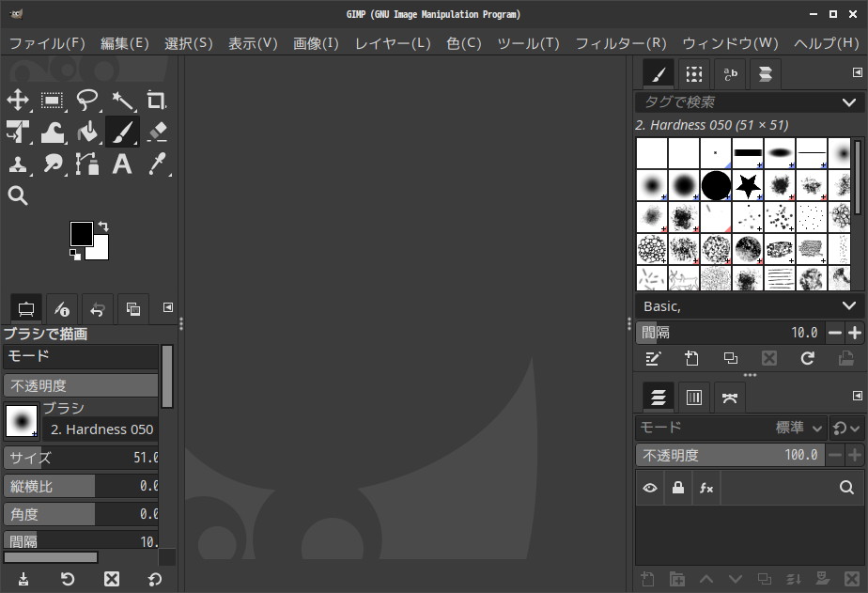The width and height of the screenshot is (868, 593).
Task: Open the tool options tab configuration menu
Action: pyautogui.click(x=168, y=307)
